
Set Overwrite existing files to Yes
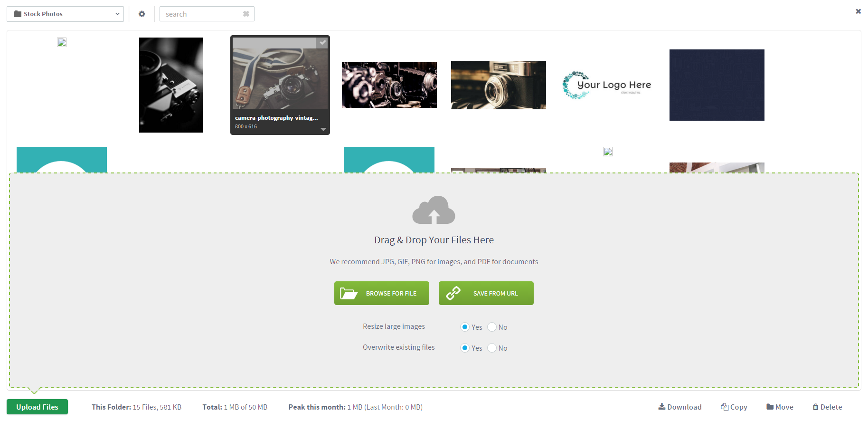(x=465, y=348)
